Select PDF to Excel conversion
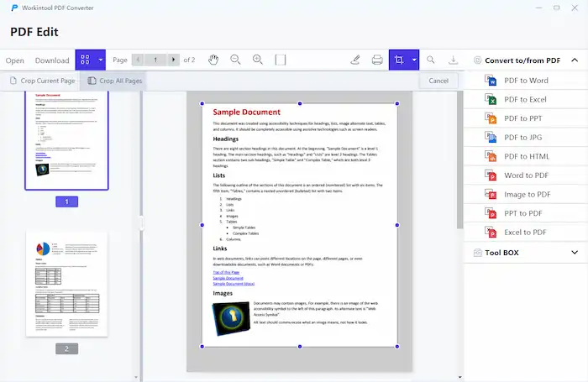Screen dimensions: 588x382 click(526, 99)
